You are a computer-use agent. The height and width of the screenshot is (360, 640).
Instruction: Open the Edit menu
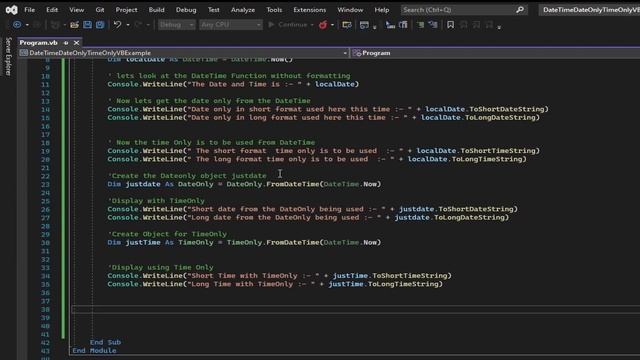click(52, 10)
